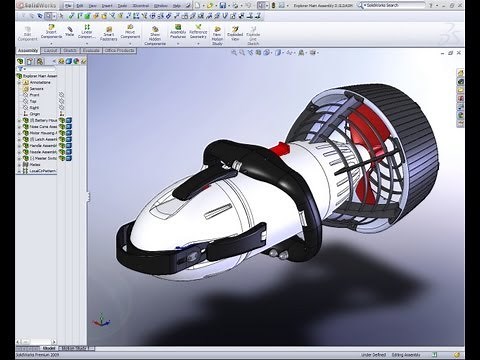Toggle Handle Assembly hide/show in display pane

point(62,146)
